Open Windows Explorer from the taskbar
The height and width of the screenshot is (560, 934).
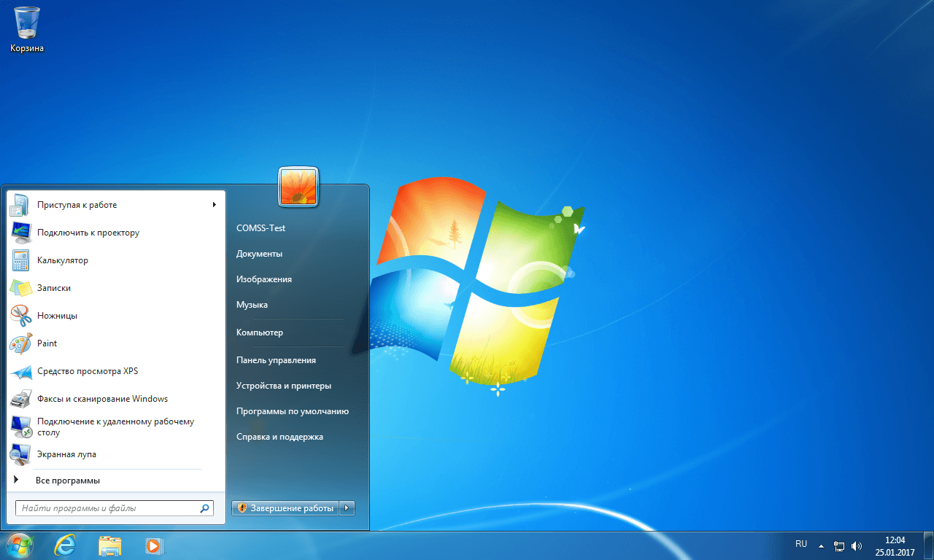coord(110,545)
